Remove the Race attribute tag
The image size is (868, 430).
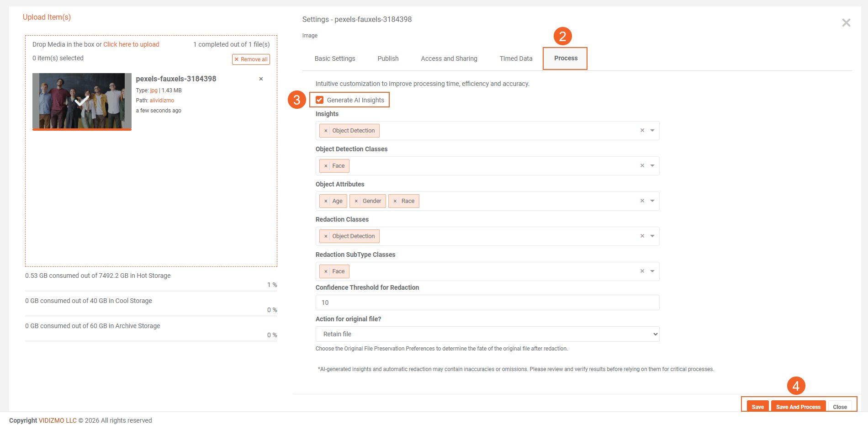(395, 201)
